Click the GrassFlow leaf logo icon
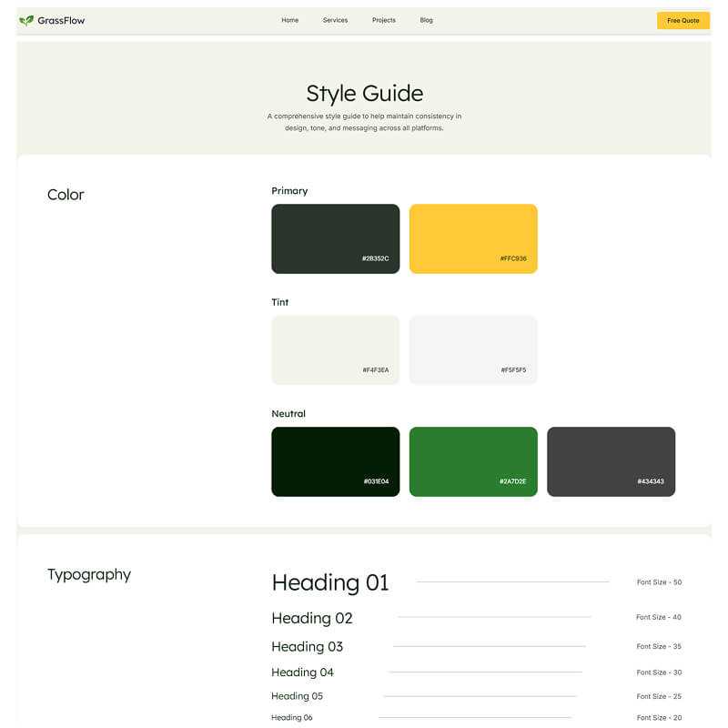Viewport: 728px width, 728px height. [x=26, y=20]
